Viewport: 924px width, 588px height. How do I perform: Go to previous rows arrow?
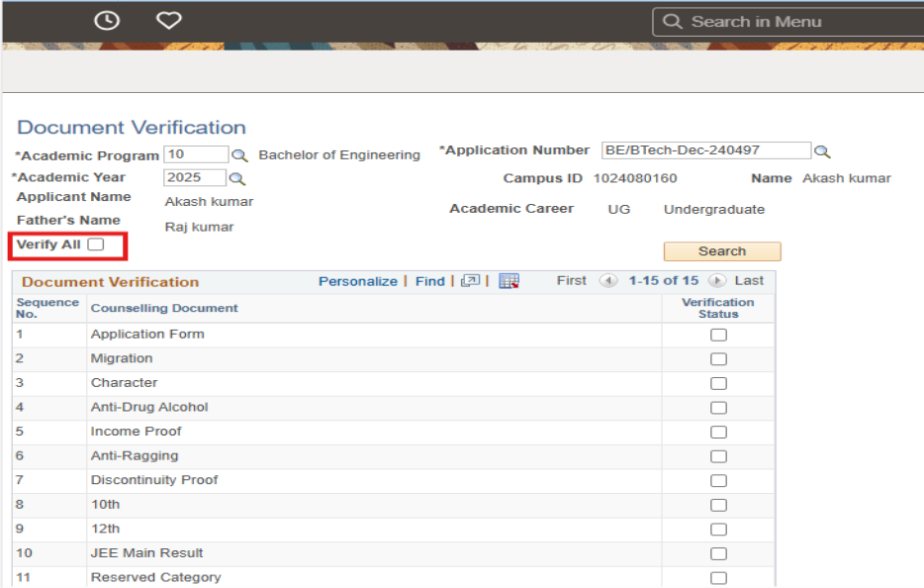point(608,281)
